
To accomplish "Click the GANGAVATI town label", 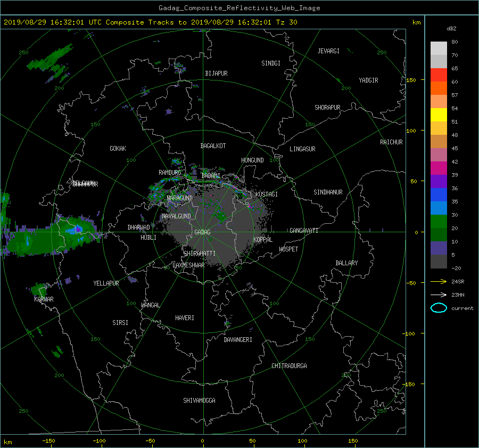I will coord(304,231).
